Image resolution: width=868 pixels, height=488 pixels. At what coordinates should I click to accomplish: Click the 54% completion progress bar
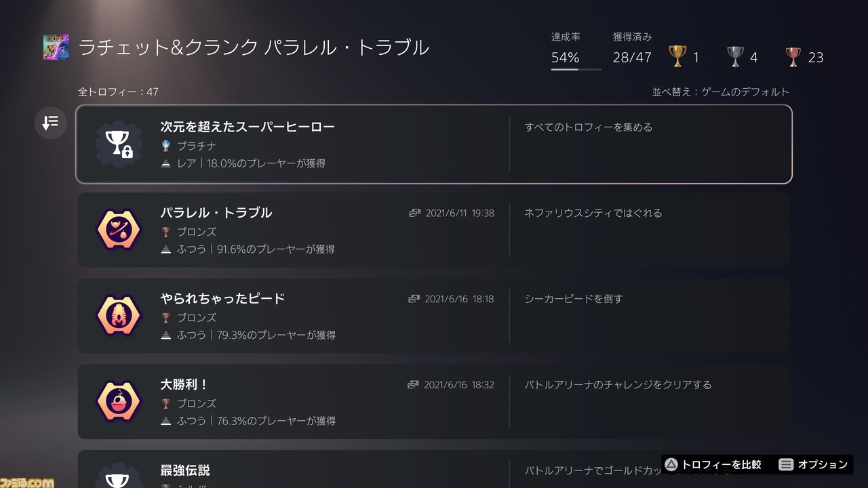(576, 69)
